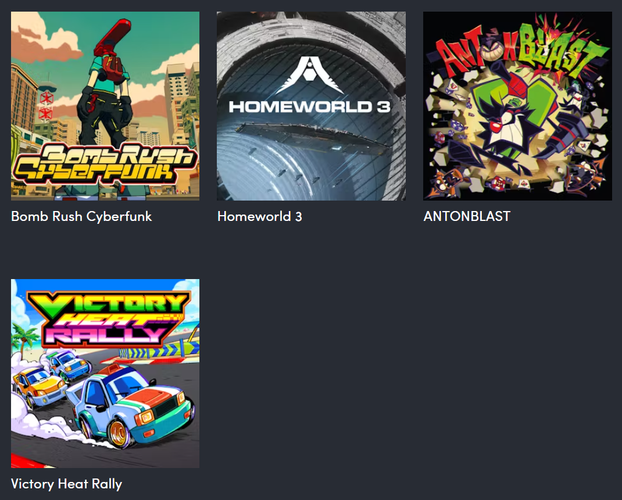Open the Victory Heat Rally cover thumbnail
The width and height of the screenshot is (622, 500).
point(105,373)
